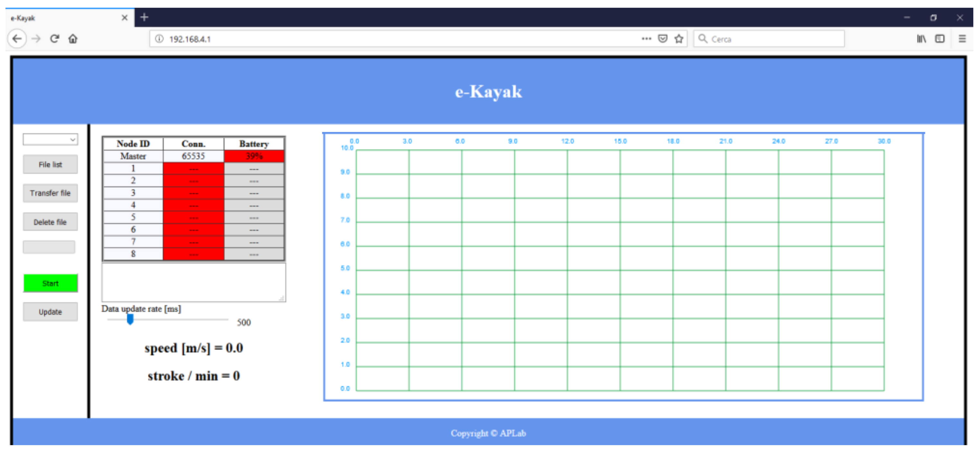980x450 pixels.
Task: Open the Library bookshelf icon
Action: pyautogui.click(x=921, y=39)
